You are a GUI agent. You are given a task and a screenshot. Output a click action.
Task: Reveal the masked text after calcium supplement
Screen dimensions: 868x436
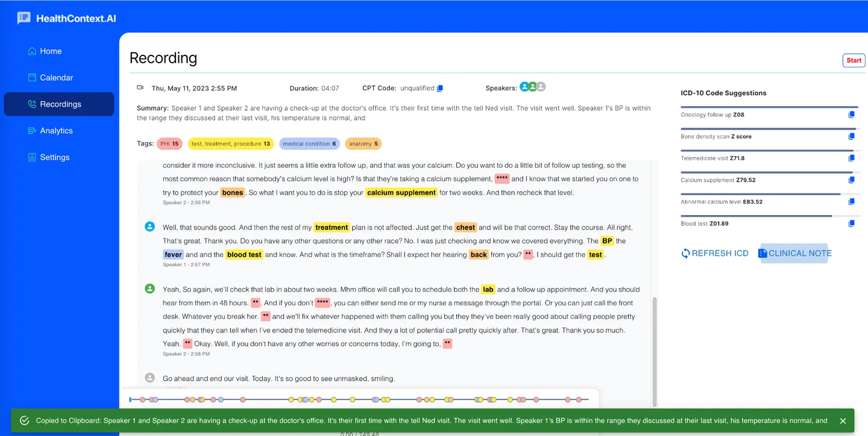(502, 178)
